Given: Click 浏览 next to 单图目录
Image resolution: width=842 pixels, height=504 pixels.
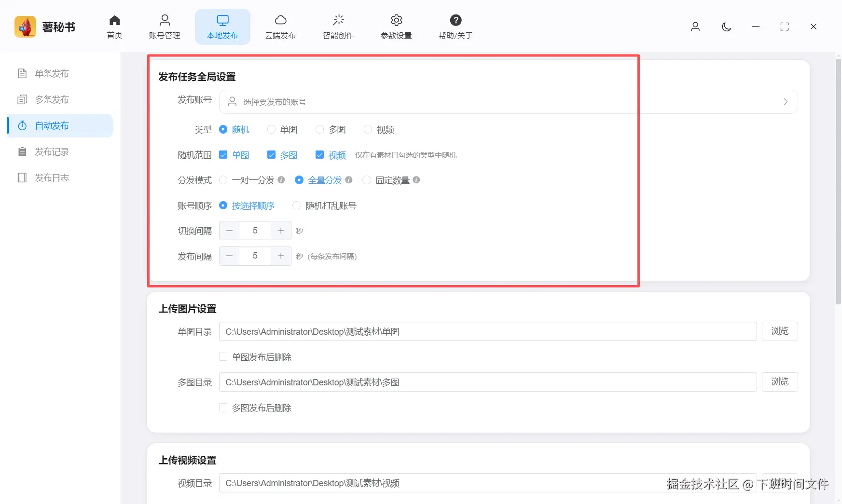Looking at the screenshot, I should [x=780, y=331].
